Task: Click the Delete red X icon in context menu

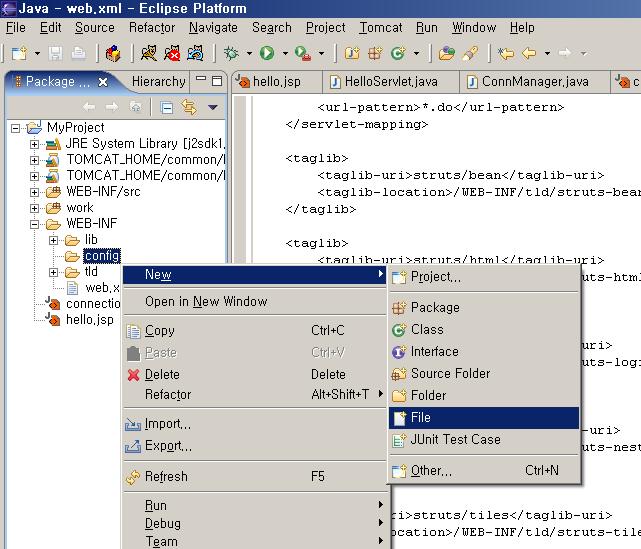Action: [x=134, y=374]
